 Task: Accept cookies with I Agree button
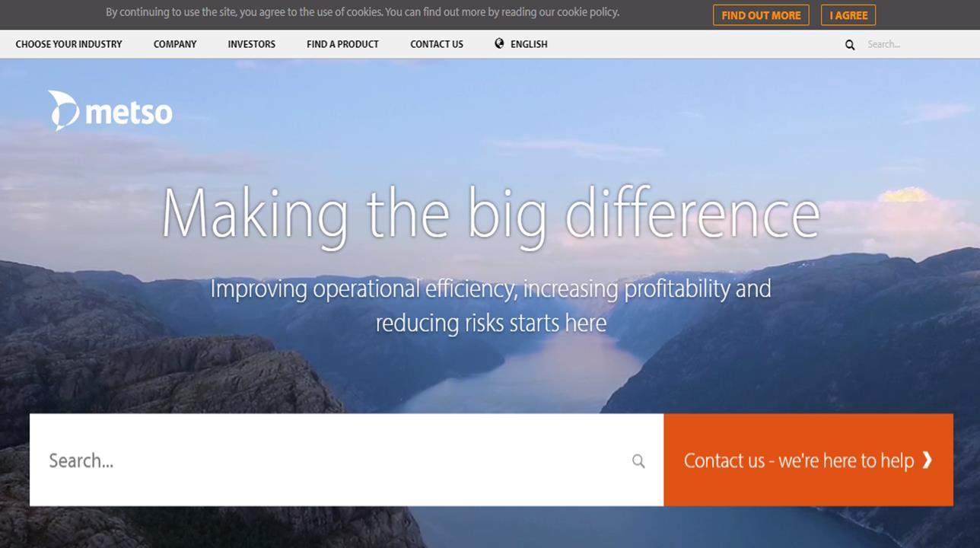(x=848, y=15)
